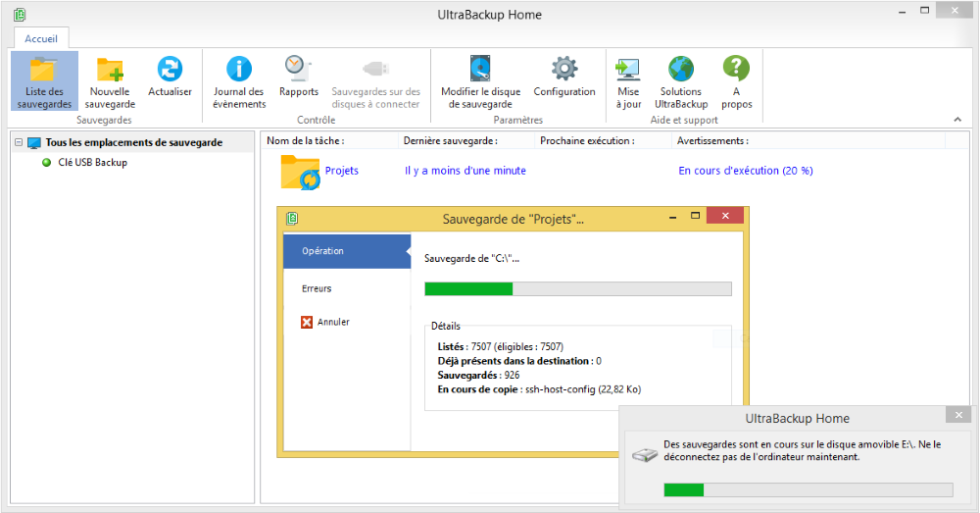Open Solutions UltraBackup globe icon

coord(680,81)
